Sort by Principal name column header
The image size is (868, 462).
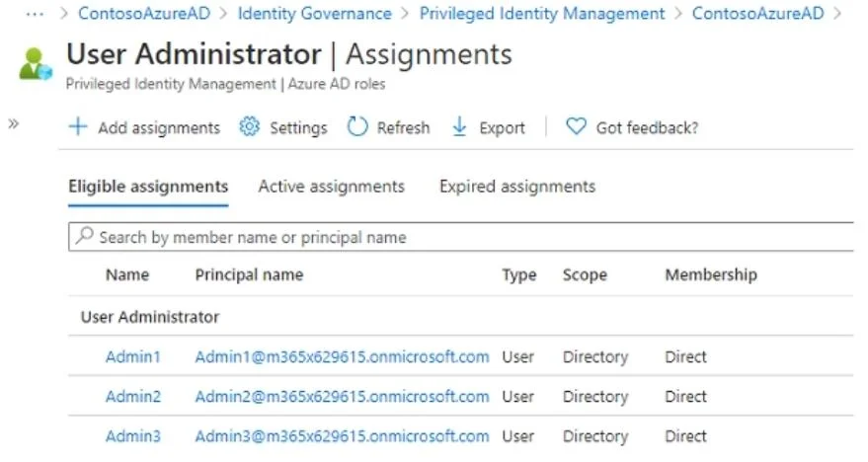pos(249,275)
